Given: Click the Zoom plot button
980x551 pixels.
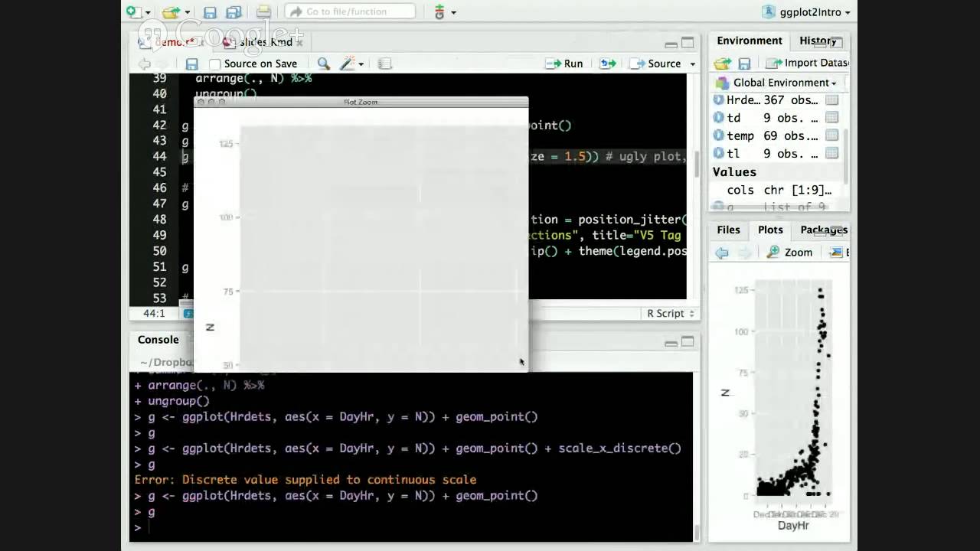Looking at the screenshot, I should [x=790, y=252].
